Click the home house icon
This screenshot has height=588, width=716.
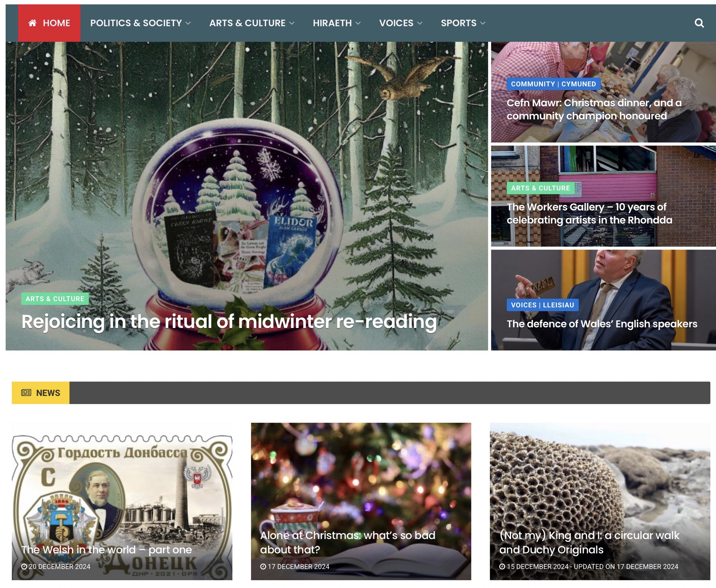pos(33,23)
